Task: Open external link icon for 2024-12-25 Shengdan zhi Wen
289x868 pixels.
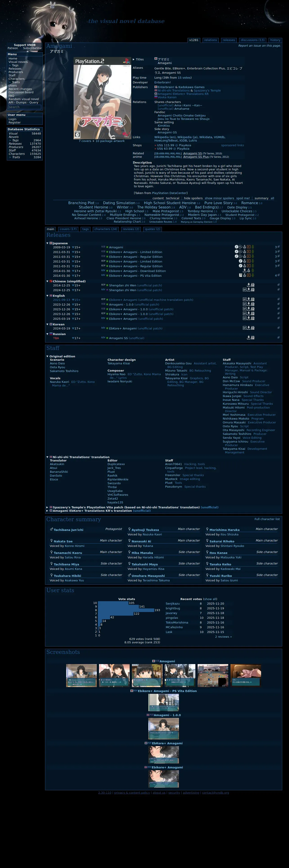Action: (x=279, y=290)
